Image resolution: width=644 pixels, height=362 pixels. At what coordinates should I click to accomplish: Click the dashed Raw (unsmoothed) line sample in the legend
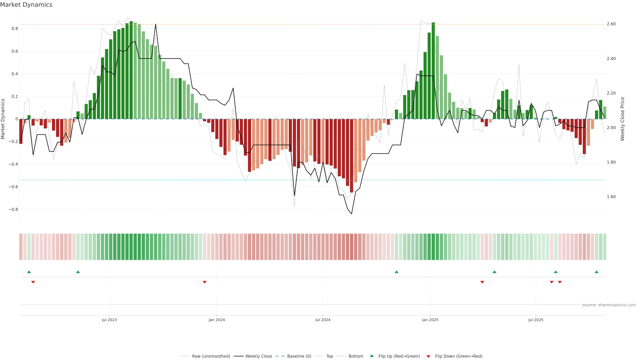[185, 356]
